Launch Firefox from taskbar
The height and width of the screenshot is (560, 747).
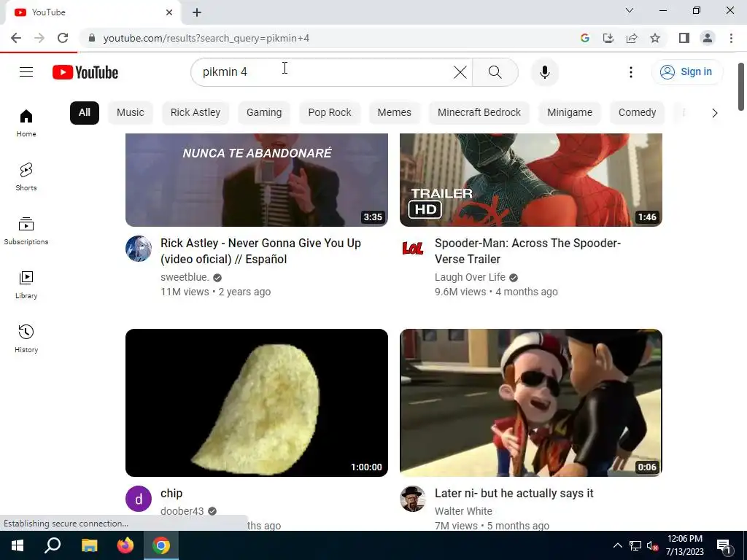pos(125,545)
